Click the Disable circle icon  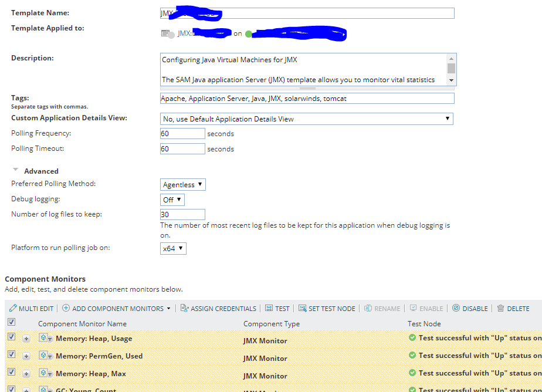(456, 308)
